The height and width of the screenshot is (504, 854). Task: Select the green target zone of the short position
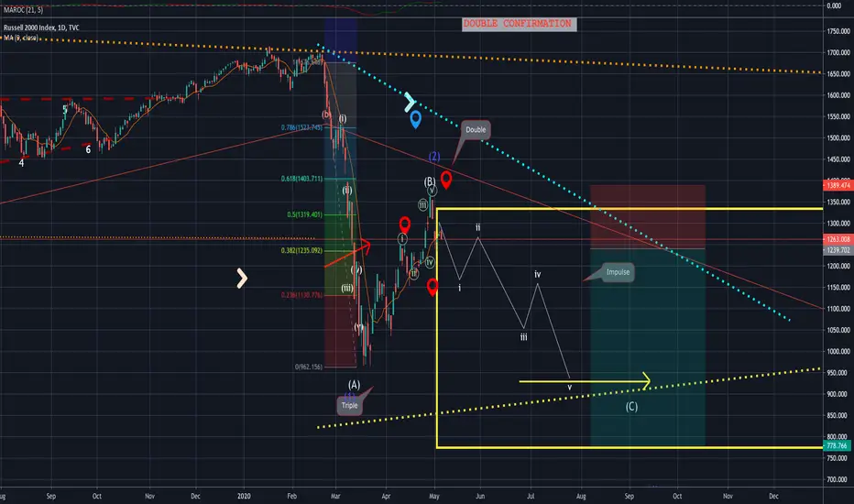point(648,347)
